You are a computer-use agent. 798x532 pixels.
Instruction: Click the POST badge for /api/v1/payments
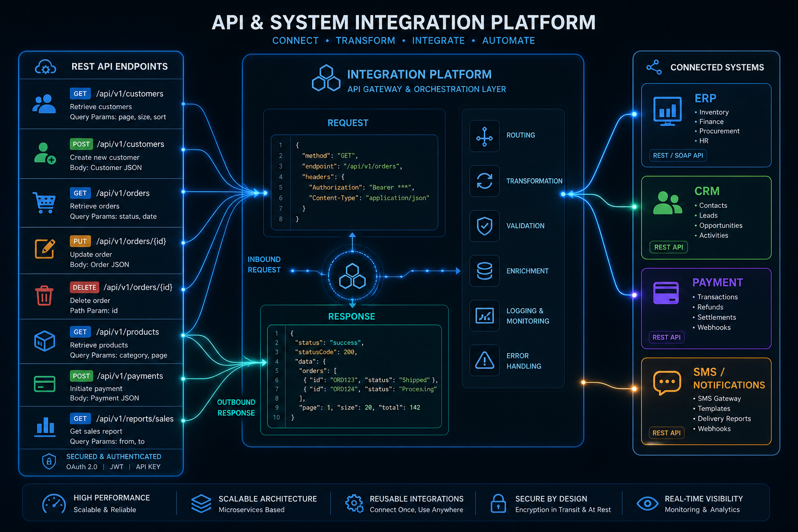(82, 376)
